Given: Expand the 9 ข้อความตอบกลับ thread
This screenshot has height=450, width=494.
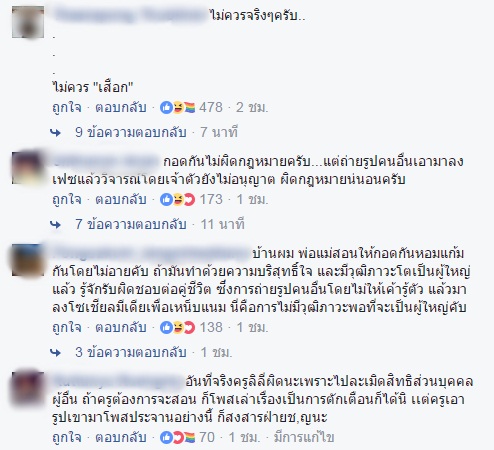Looking at the screenshot, I should (131, 133).
